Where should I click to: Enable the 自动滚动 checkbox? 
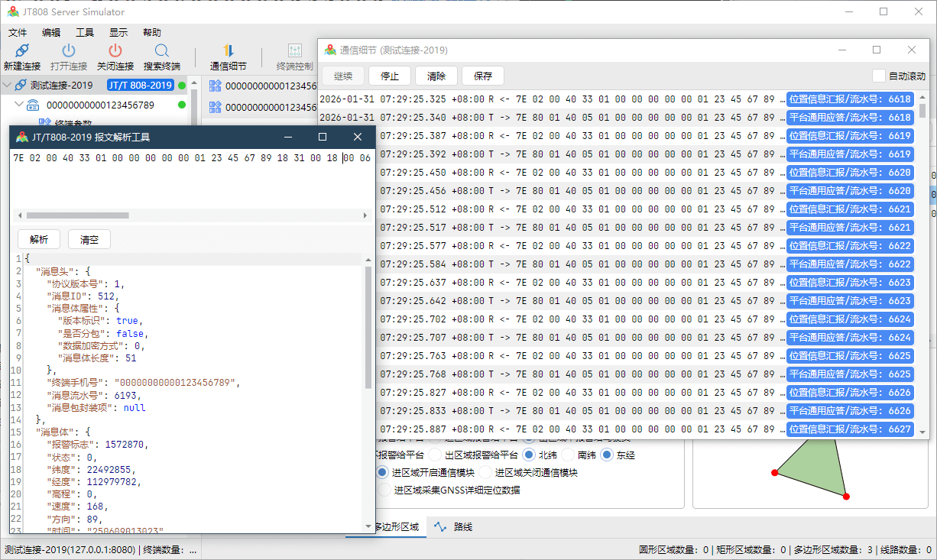tap(879, 76)
